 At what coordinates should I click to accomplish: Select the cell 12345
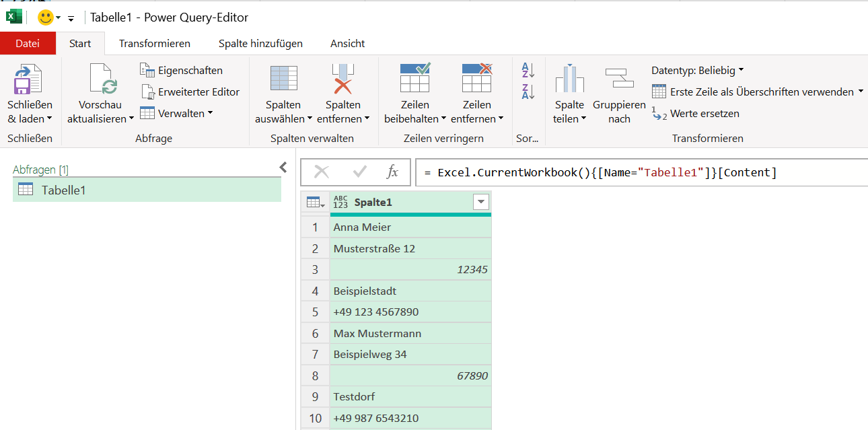click(x=410, y=270)
